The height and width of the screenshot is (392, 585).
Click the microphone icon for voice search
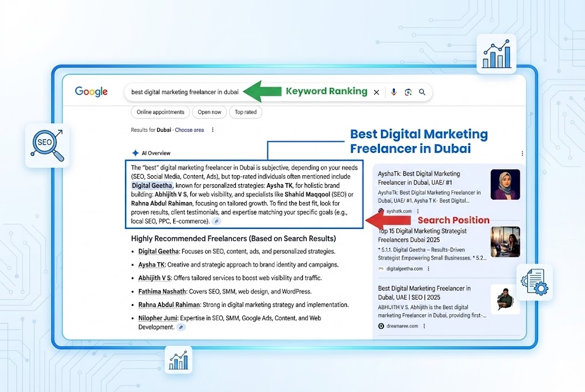(x=394, y=92)
